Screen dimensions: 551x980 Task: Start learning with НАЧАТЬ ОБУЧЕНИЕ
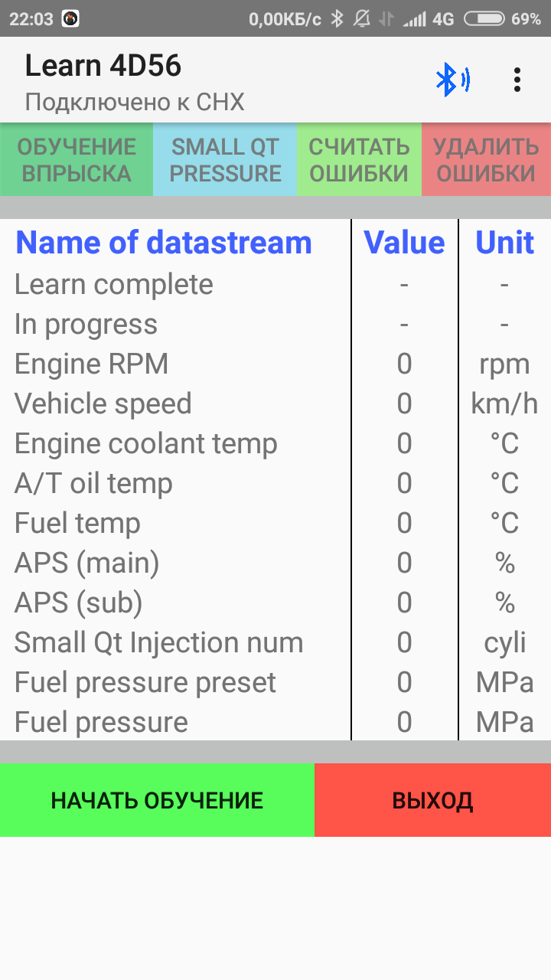157,800
